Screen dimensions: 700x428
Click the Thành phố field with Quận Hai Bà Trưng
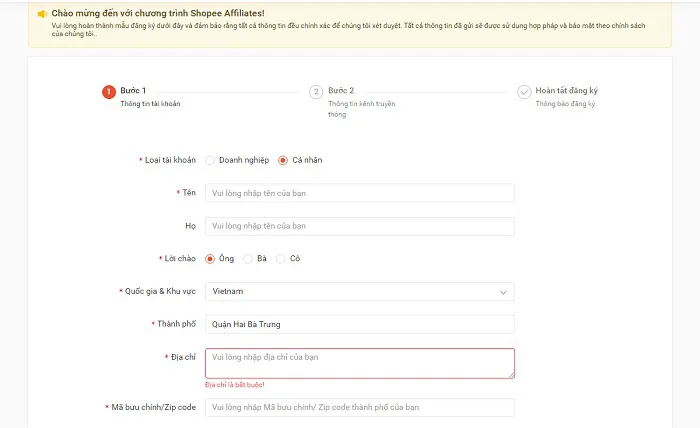point(360,324)
